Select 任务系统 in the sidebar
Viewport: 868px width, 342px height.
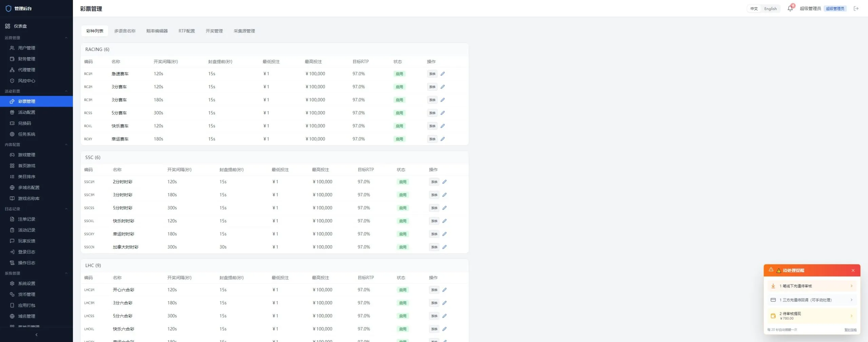tap(36, 134)
